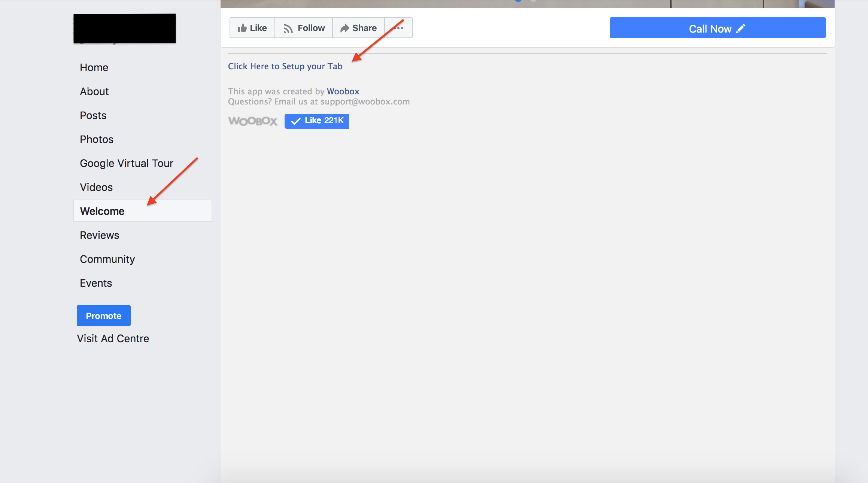
Task: Click the redacted page name block
Action: 125,28
